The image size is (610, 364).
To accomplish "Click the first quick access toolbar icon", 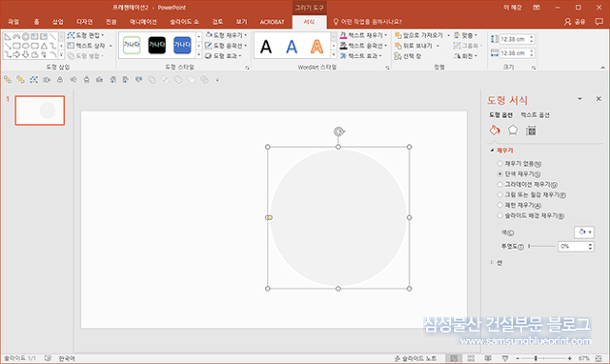I will 8,79.
